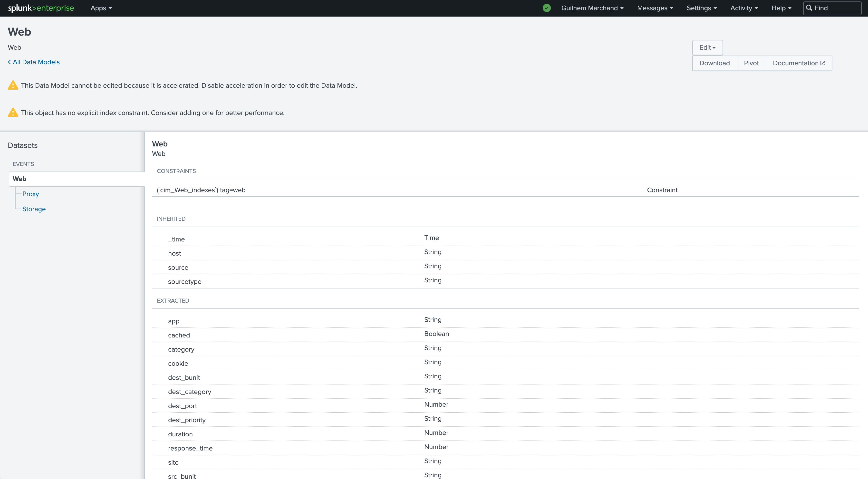Click the Find input field
868x479 pixels.
[x=832, y=8]
